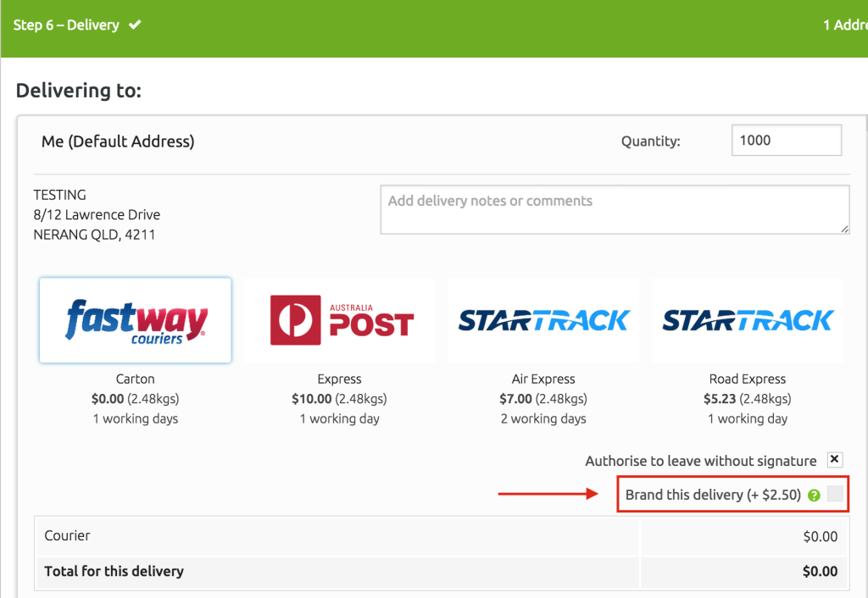
Task: Collapse the Step 6 – Delivery header
Action: [66, 25]
